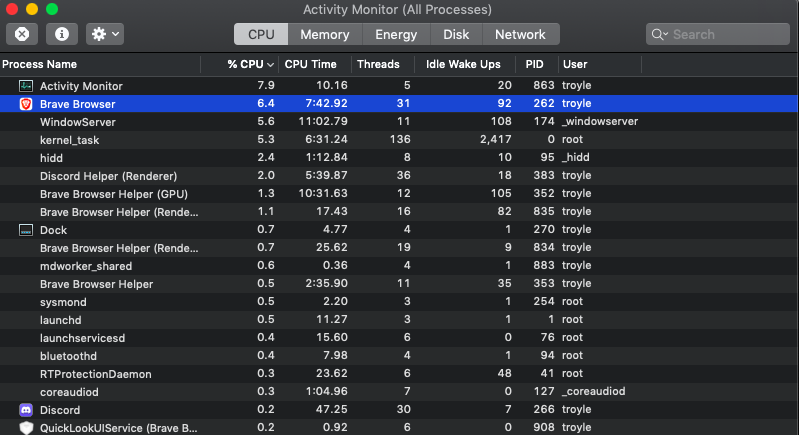Image resolution: width=799 pixels, height=435 pixels.
Task: Click the stop process (X) toolbar button
Action: pos(22,34)
